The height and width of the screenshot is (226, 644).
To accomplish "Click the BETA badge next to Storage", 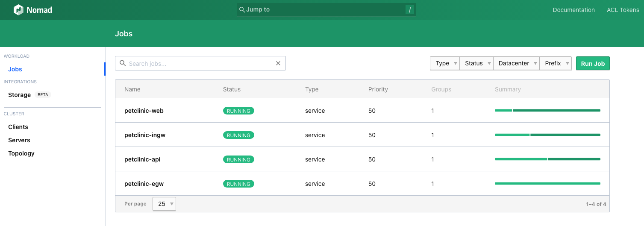I will point(43,95).
